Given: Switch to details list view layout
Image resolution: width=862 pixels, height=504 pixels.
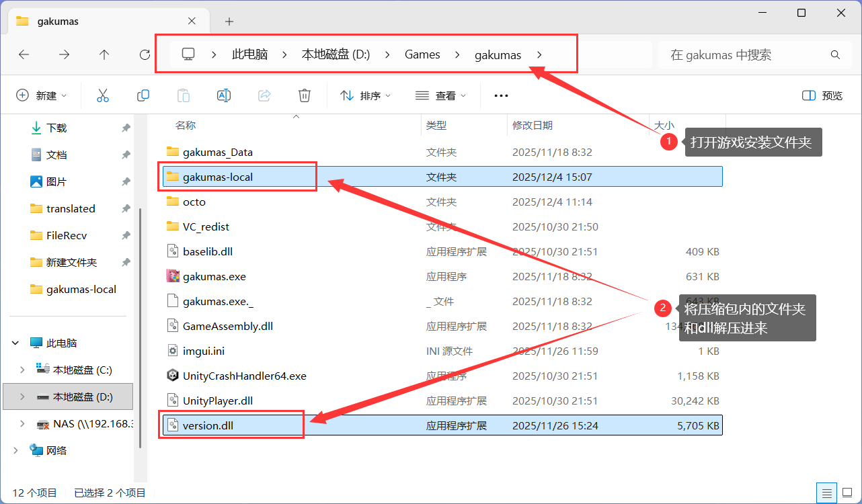Looking at the screenshot, I should click(x=827, y=491).
